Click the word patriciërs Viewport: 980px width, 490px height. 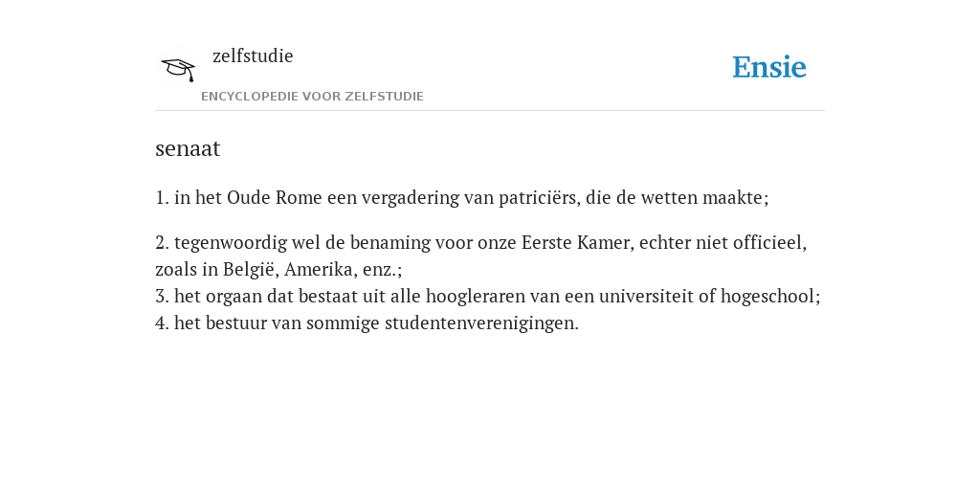pyautogui.click(x=538, y=197)
